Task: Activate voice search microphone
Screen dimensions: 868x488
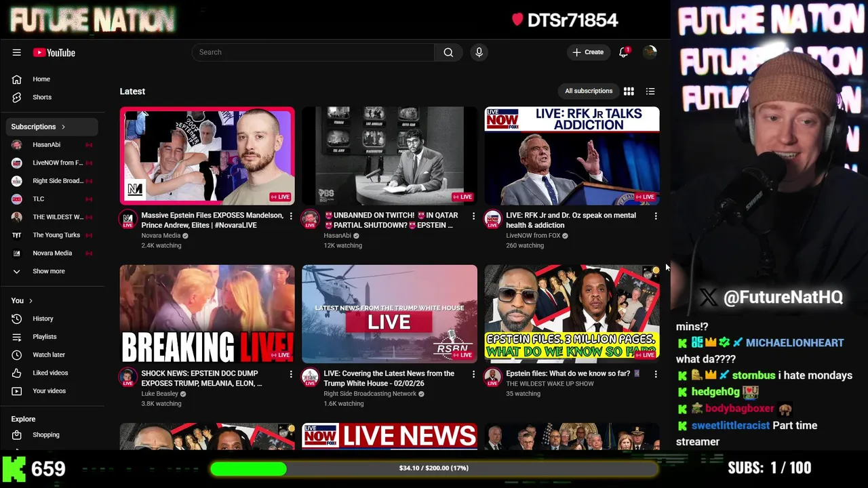Action: [479, 52]
